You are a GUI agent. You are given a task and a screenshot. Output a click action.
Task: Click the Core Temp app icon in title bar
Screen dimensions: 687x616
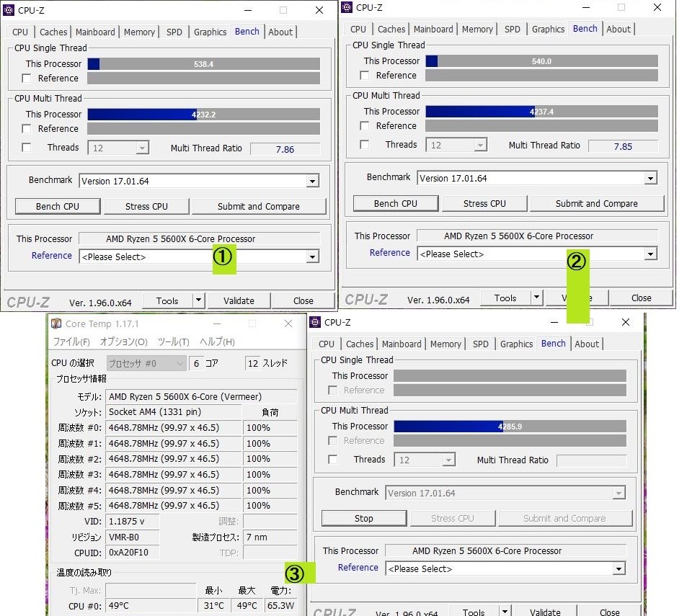[56, 323]
